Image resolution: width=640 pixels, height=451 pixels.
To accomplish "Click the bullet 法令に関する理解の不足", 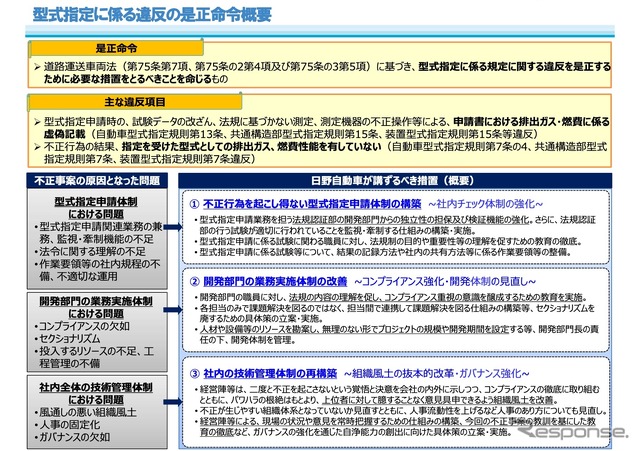I will 89,251.
